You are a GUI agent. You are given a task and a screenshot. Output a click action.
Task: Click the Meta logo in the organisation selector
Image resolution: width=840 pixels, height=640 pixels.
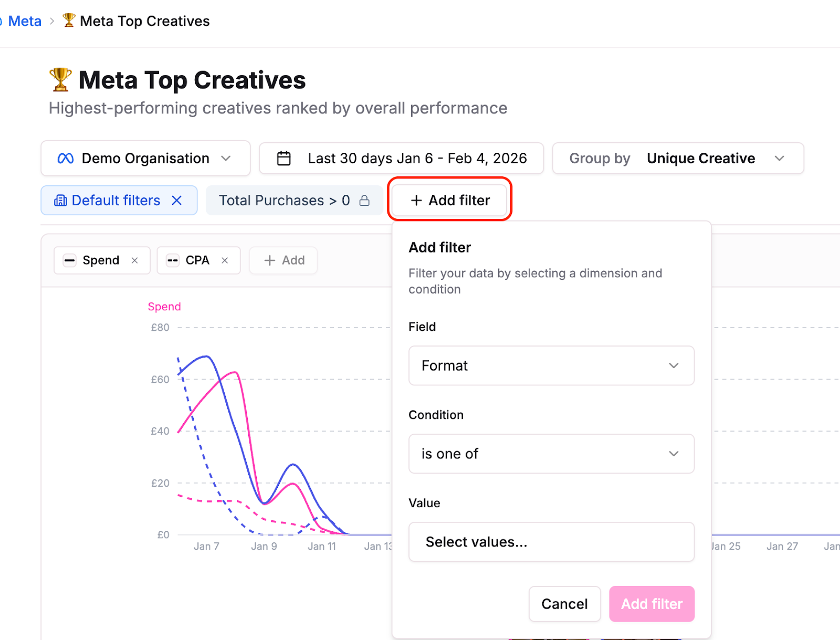point(65,158)
